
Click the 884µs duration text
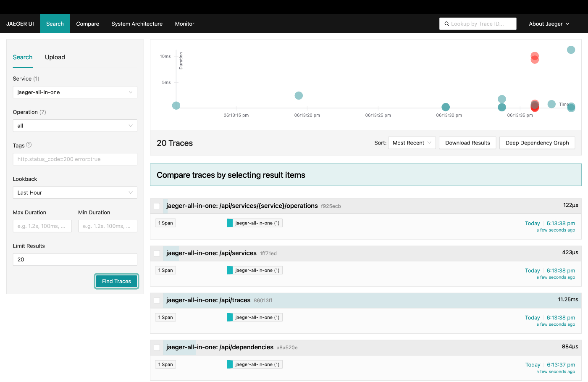570,347
